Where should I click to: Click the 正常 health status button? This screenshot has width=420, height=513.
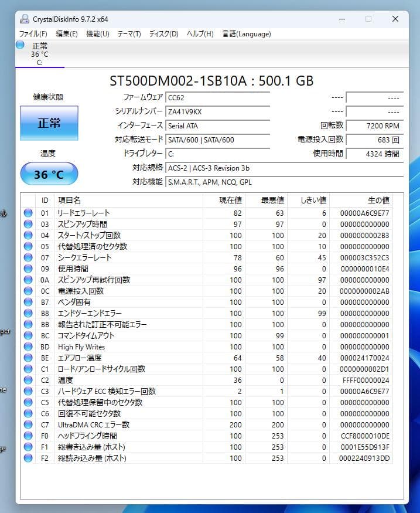tap(49, 123)
